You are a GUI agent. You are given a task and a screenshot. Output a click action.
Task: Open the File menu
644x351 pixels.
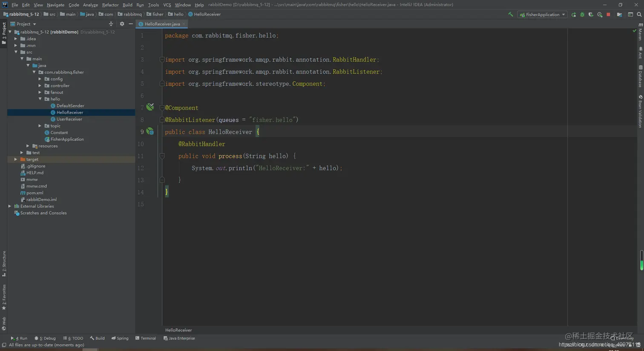[15, 5]
